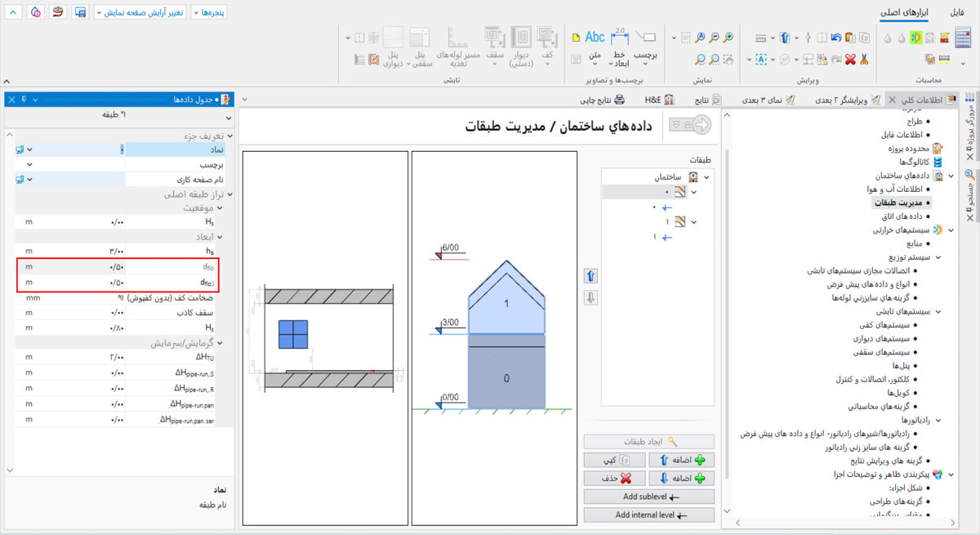
Task: Open تغییر آرایش صفحه نمایش dropdown
Action: coord(140,12)
